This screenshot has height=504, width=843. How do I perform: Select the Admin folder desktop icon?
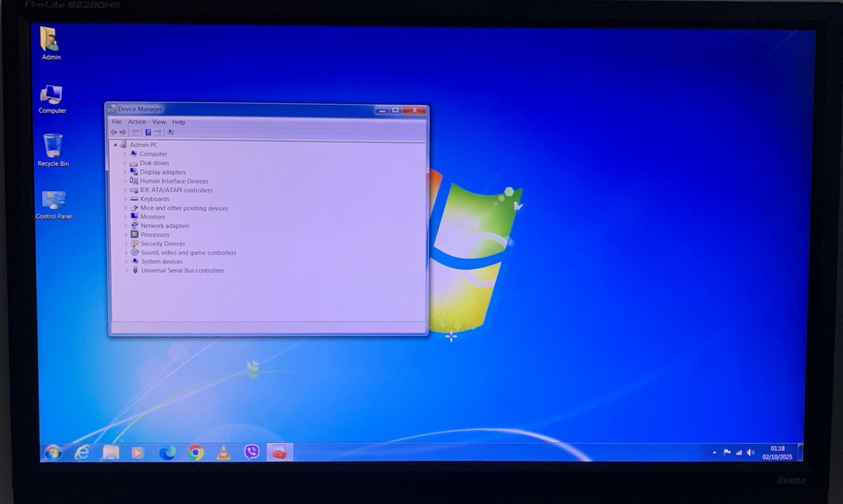pyautogui.click(x=51, y=44)
